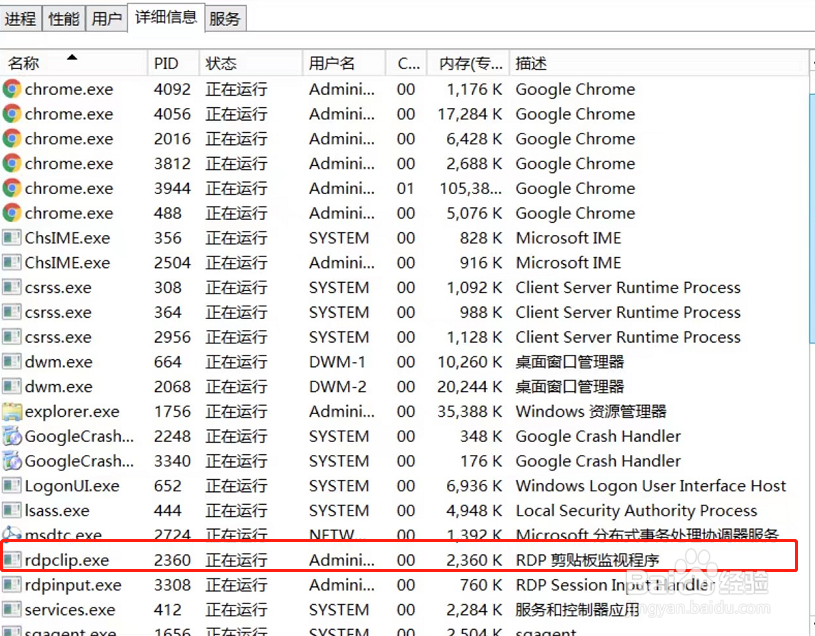Viewport: 815px width, 636px height.
Task: Sort by the 描述 column header
Action: point(659,63)
